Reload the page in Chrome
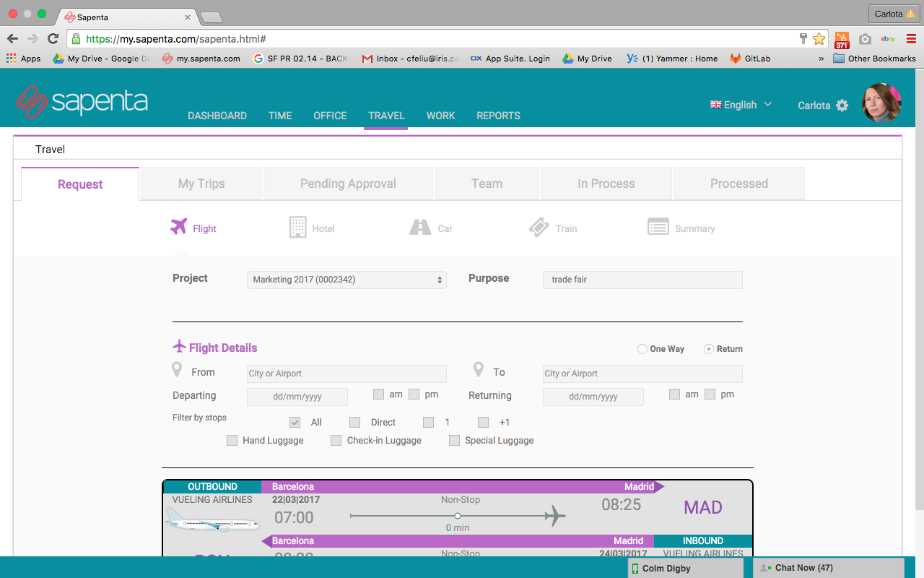924x578 pixels. point(53,38)
